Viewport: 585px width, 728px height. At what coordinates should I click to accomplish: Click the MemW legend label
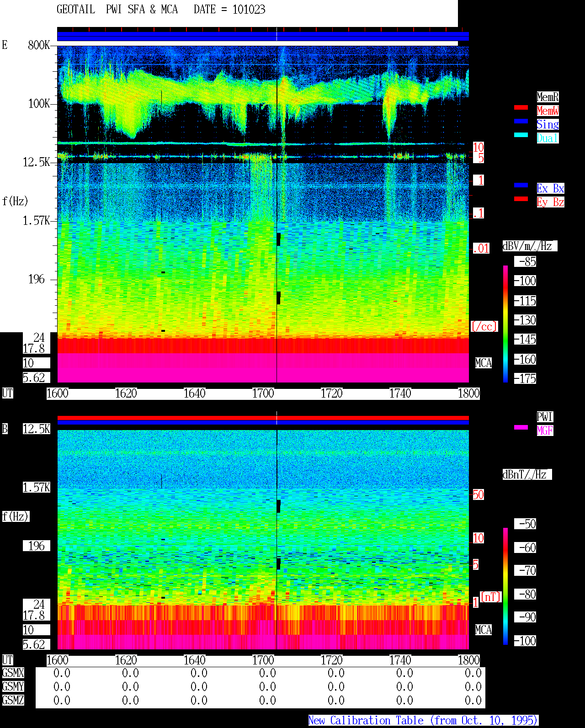[548, 111]
